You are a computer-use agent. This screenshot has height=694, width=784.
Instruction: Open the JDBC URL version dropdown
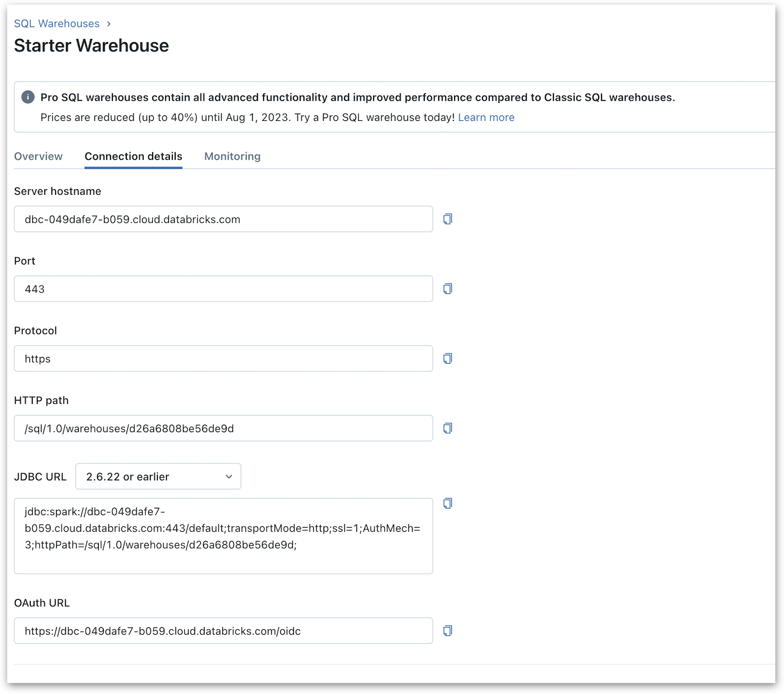coord(158,476)
